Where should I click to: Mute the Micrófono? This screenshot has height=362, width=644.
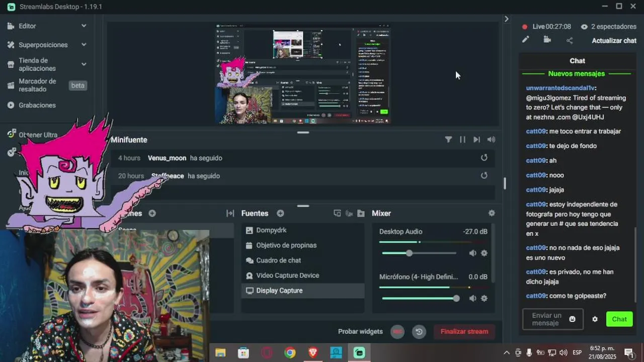(x=472, y=298)
